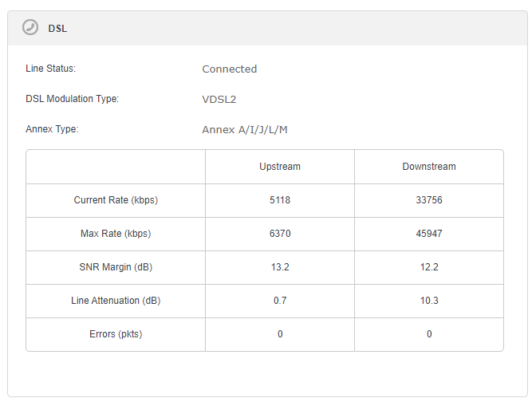
Task: Click downstream line attenuation 10.3
Action: click(x=429, y=301)
